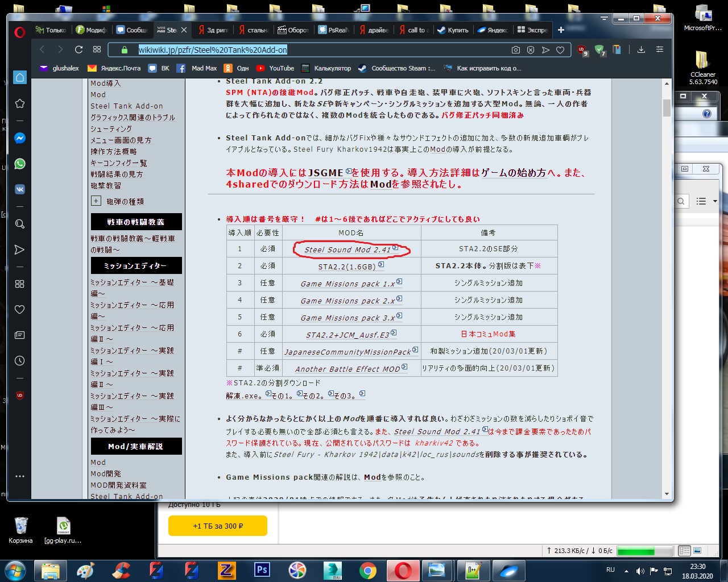Expand the 砲弾の種類 plus box
Viewport: 728px width, 582px height.
(96, 201)
